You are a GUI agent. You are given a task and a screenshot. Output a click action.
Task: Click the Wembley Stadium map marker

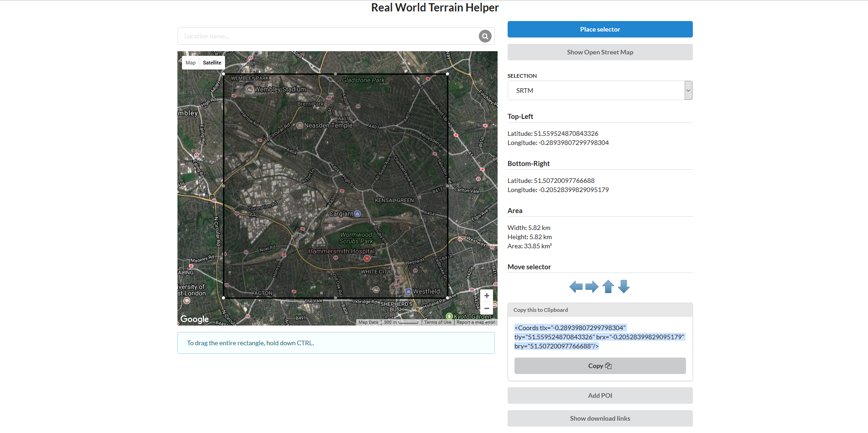tap(250, 90)
